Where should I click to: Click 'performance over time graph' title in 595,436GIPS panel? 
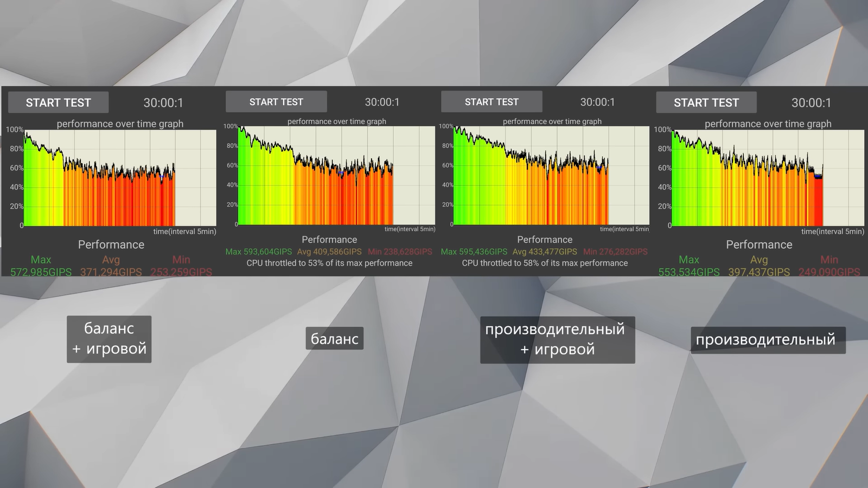(x=552, y=121)
